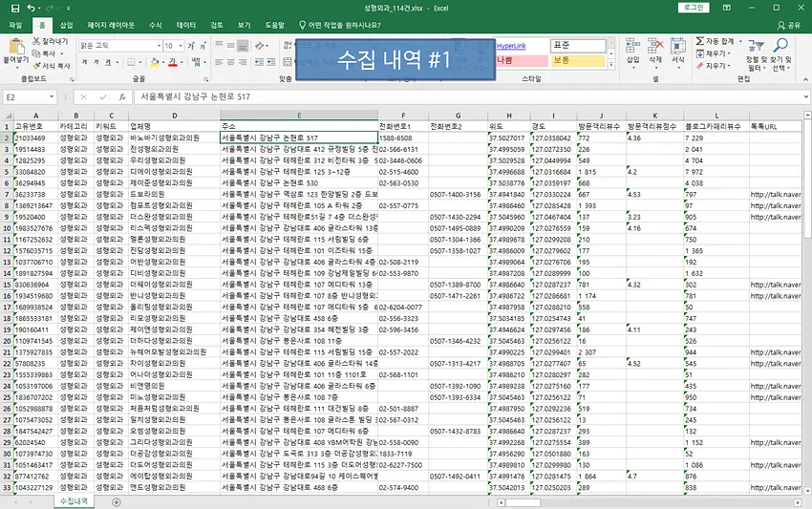Toggle underline formatting
This screenshot has height=509, width=812.
(108, 62)
